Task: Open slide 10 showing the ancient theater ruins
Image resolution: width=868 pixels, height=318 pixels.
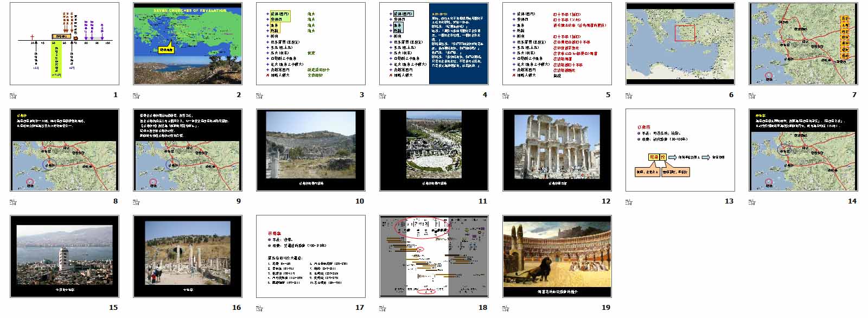Action: coord(311,150)
